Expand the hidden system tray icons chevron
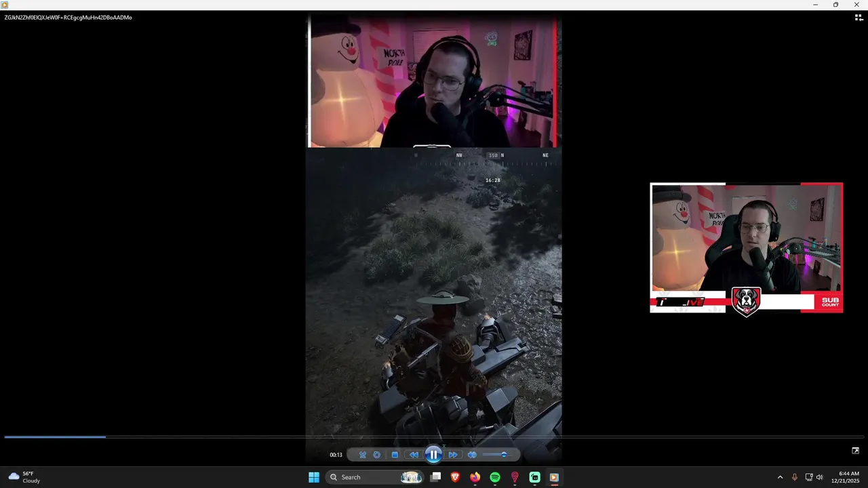The image size is (868, 488). [x=780, y=477]
